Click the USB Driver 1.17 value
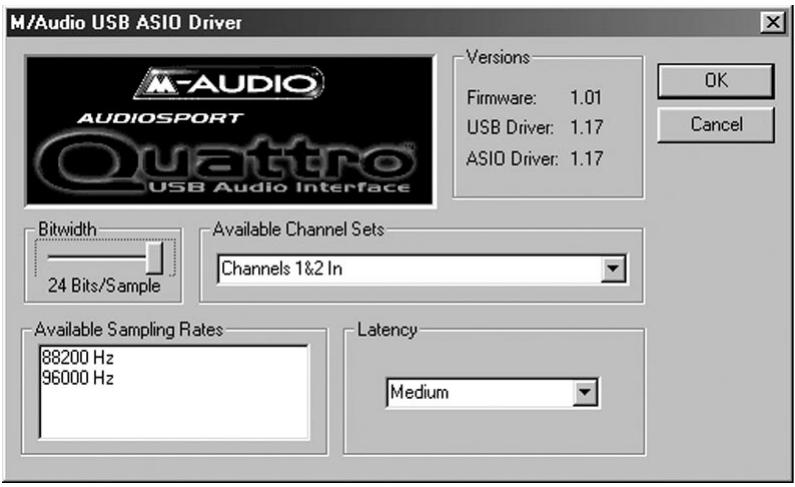This screenshot has height=487, width=795. (586, 127)
